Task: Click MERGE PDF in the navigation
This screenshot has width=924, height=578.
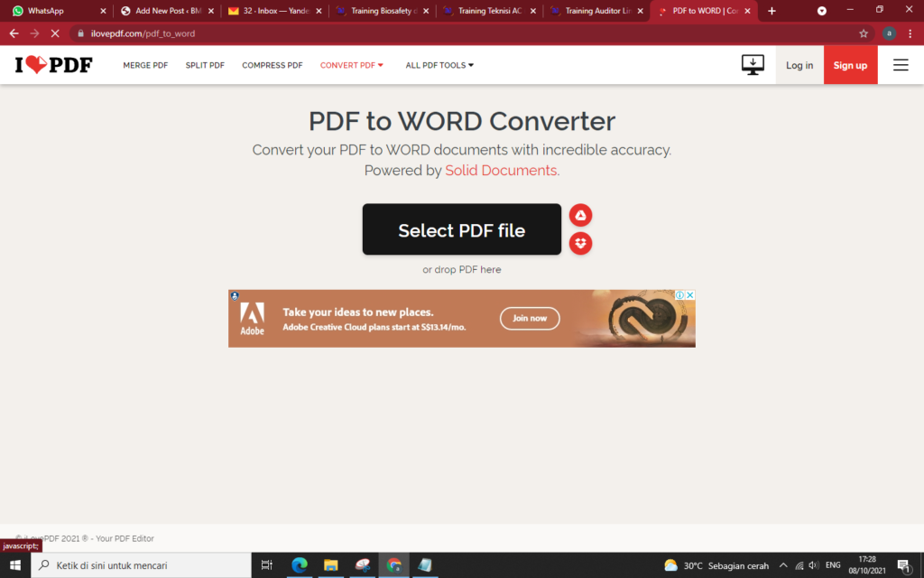Action: pos(145,64)
